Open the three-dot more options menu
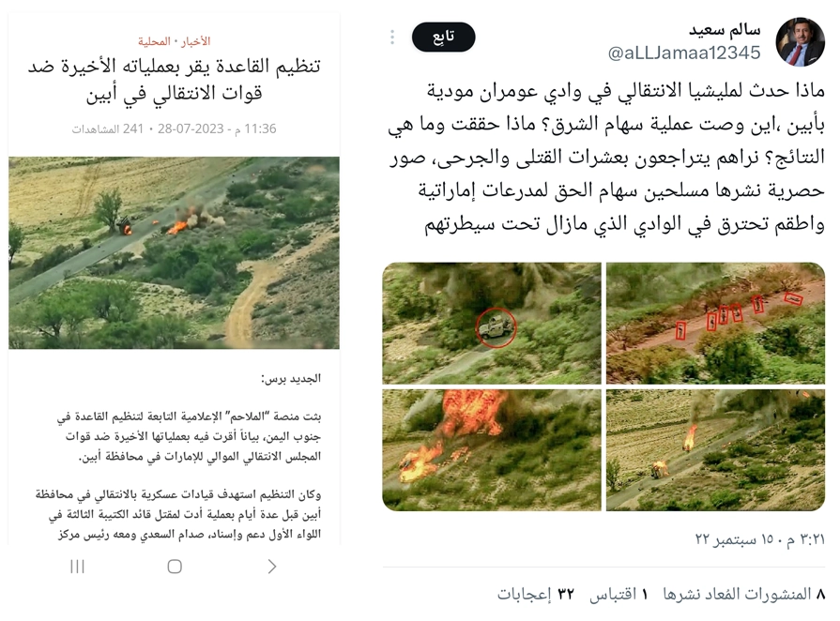The height and width of the screenshot is (621, 840). pyautogui.click(x=392, y=37)
